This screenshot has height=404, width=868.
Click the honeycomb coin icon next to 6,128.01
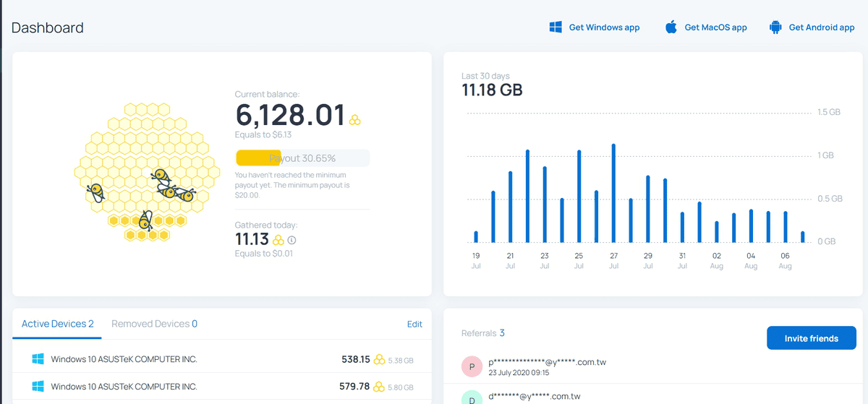355,119
